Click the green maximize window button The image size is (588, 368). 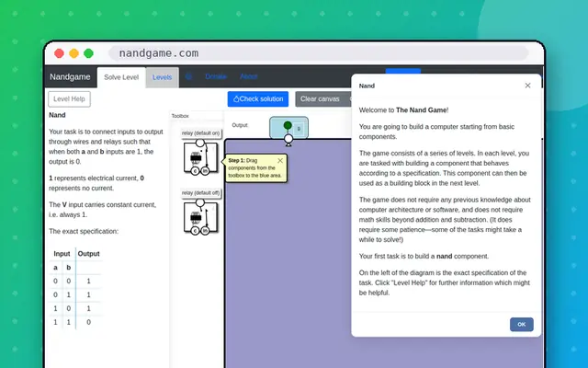[88, 53]
